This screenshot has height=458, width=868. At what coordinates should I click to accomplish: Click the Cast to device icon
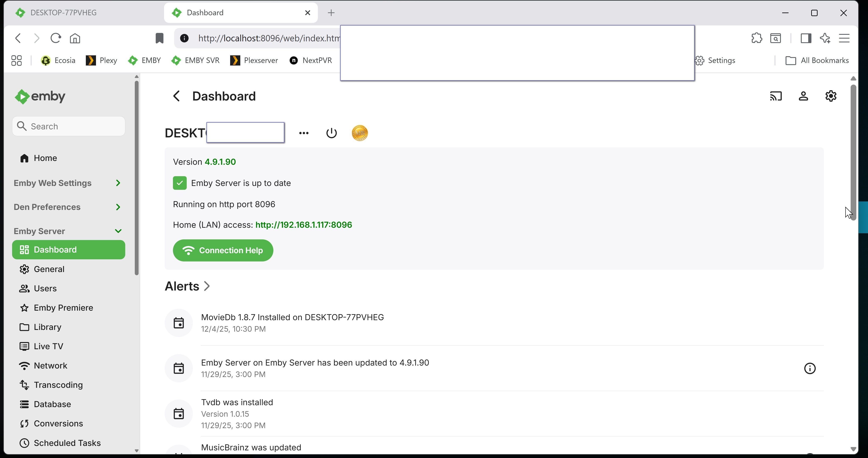(776, 96)
